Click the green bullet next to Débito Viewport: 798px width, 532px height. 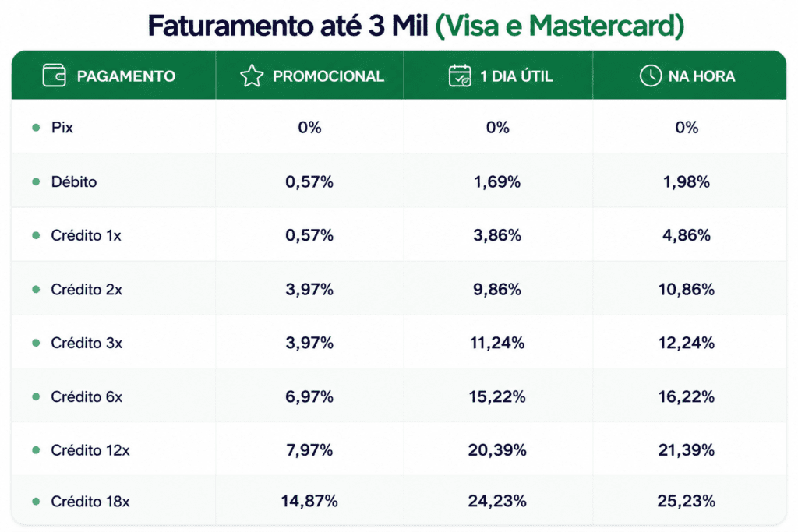(x=36, y=181)
